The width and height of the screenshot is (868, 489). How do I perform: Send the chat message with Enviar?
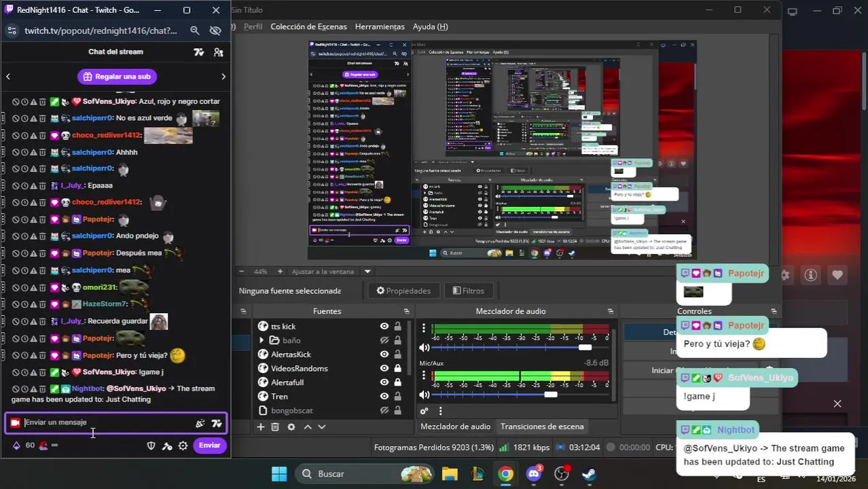tap(209, 446)
